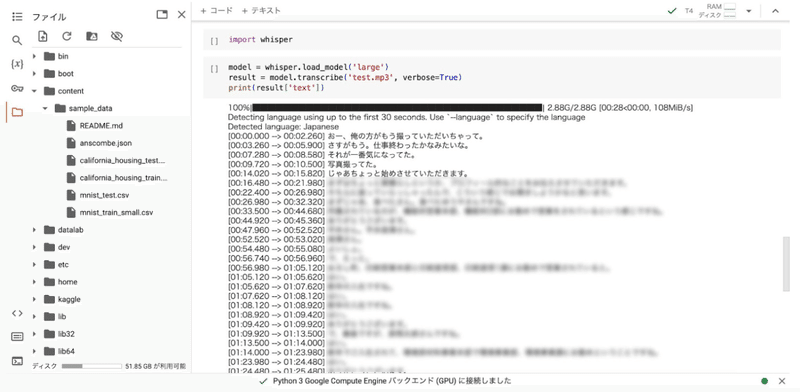The height and width of the screenshot is (392, 800).
Task: Expand the kaggle folder
Action: pos(35,299)
